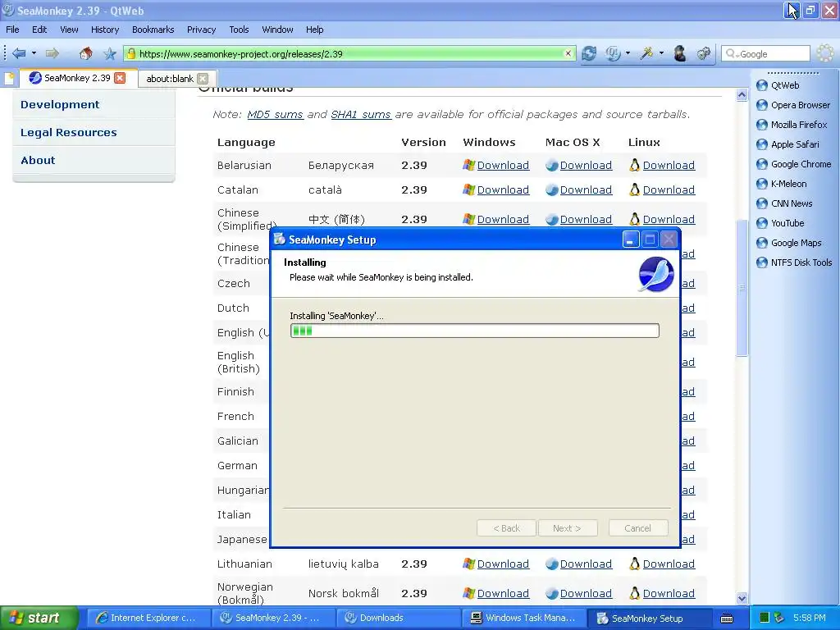Open the File menu
The height and width of the screenshot is (630, 840).
pos(12,30)
